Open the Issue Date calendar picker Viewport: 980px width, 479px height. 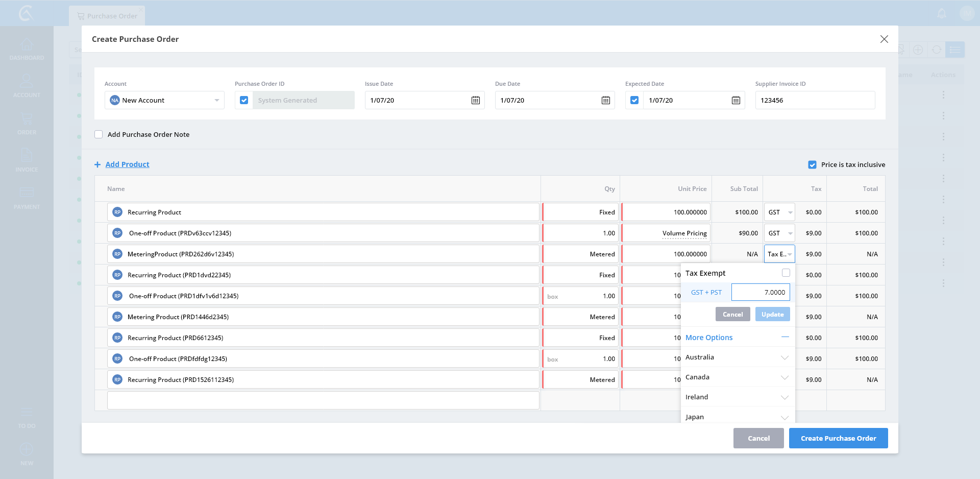tap(475, 100)
